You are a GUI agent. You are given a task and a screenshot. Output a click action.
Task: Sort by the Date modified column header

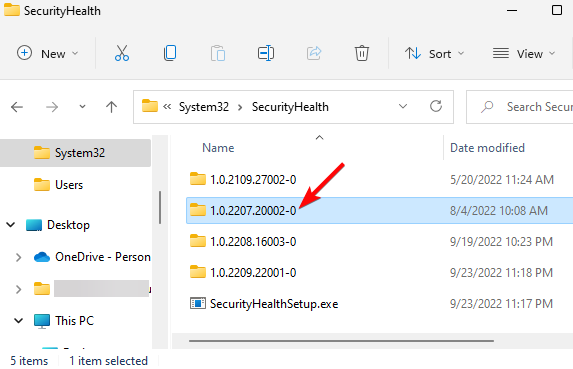[x=487, y=148]
